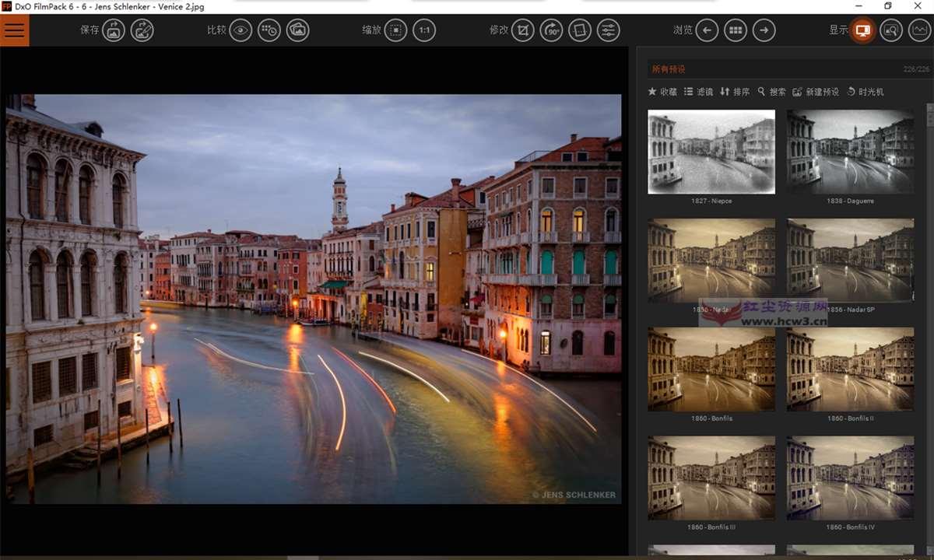Open the orange hamburger main menu
The image size is (934, 560).
[15, 30]
